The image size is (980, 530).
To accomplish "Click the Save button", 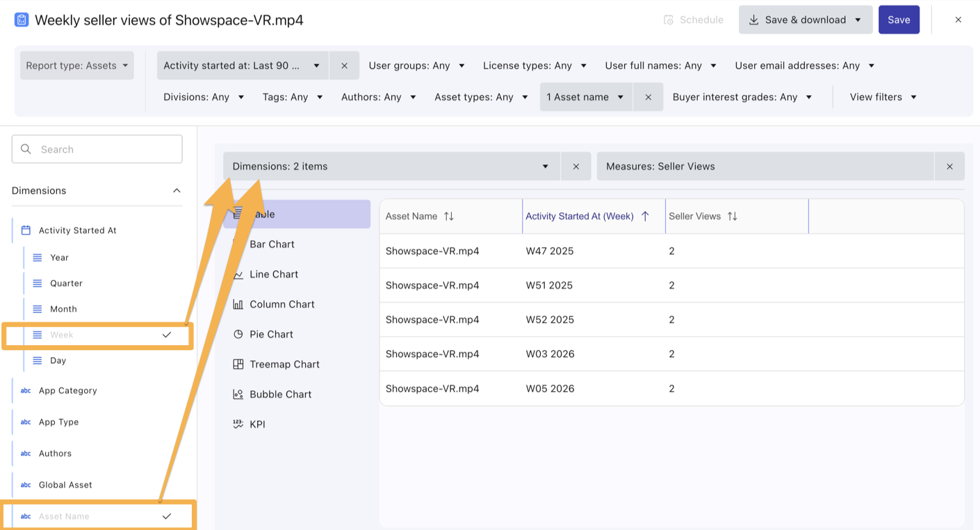I will pos(898,19).
